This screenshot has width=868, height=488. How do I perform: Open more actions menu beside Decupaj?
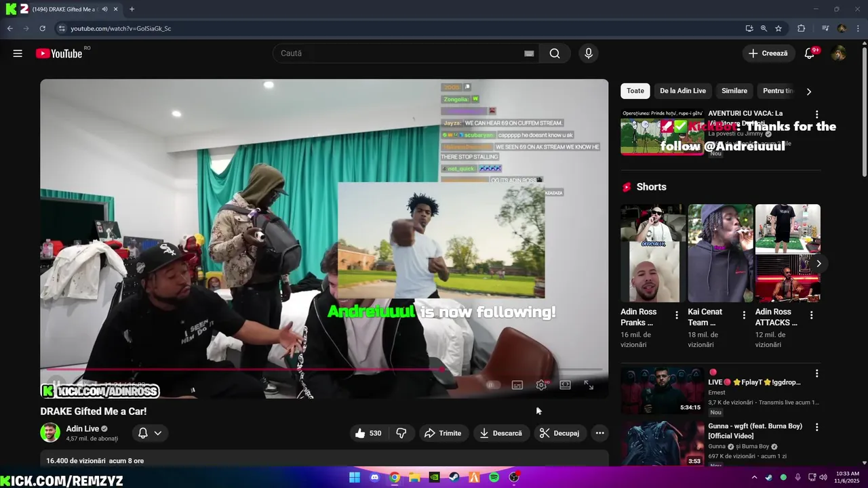[599, 433]
